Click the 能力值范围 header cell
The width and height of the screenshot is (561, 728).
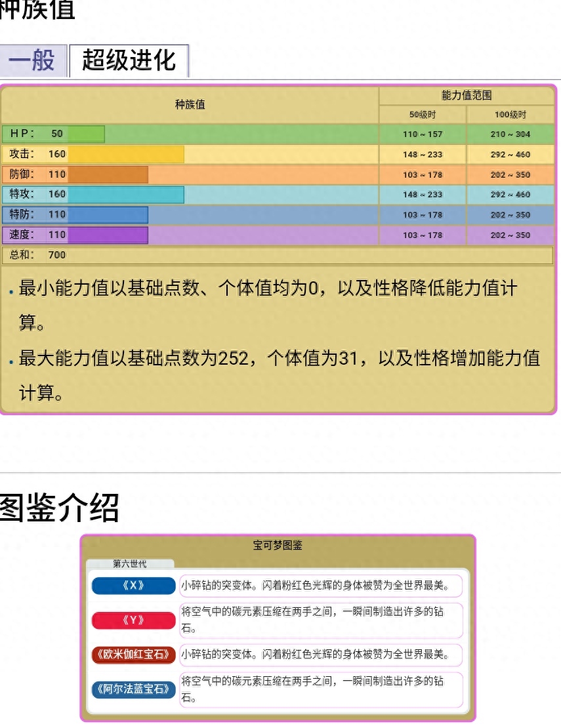coord(467,96)
